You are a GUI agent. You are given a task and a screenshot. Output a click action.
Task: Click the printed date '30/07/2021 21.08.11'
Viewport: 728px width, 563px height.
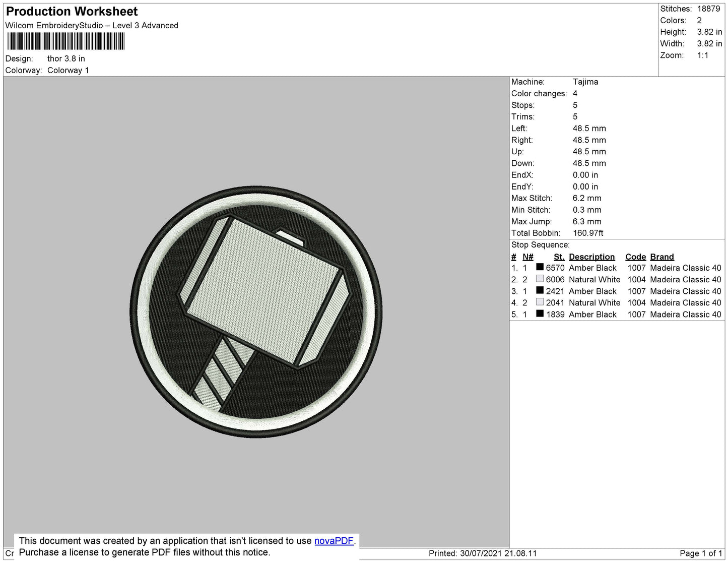pyautogui.click(x=498, y=553)
